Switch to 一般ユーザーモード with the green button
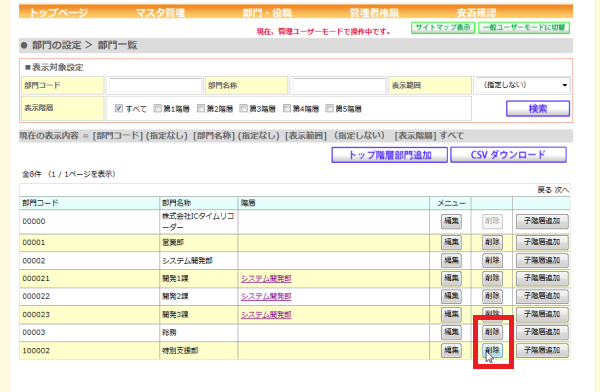This screenshot has width=600, height=392. 524,28
